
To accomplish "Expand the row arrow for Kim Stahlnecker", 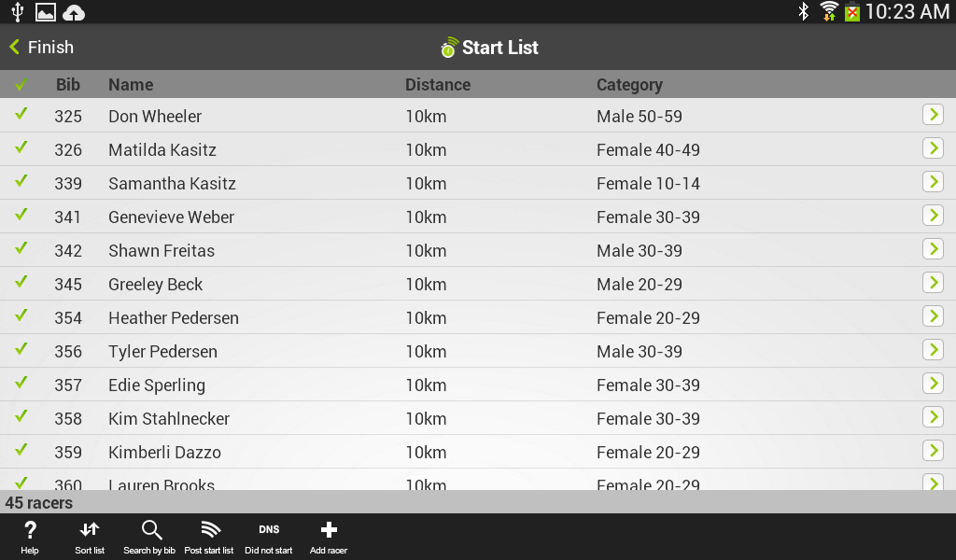I will [x=933, y=417].
